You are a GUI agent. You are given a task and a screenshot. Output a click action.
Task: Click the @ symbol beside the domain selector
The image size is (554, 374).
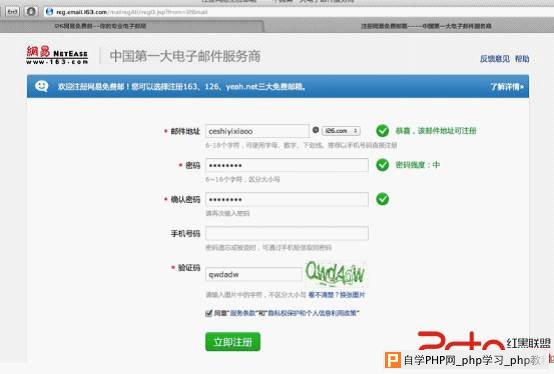(316, 130)
